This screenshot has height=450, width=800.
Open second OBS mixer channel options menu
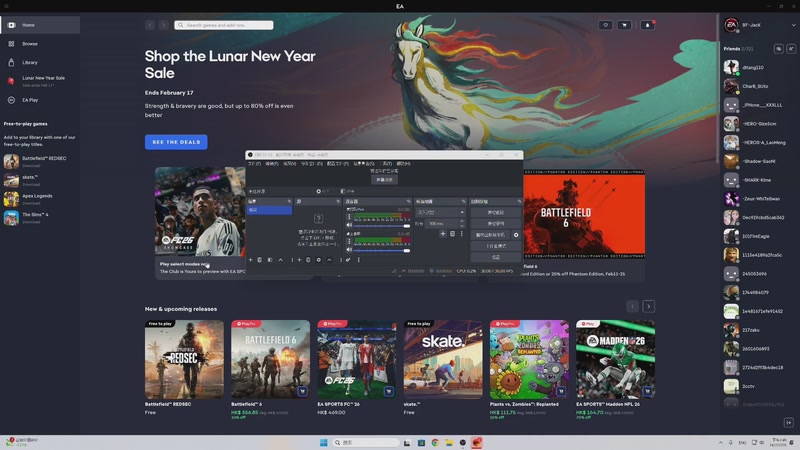[349, 241]
